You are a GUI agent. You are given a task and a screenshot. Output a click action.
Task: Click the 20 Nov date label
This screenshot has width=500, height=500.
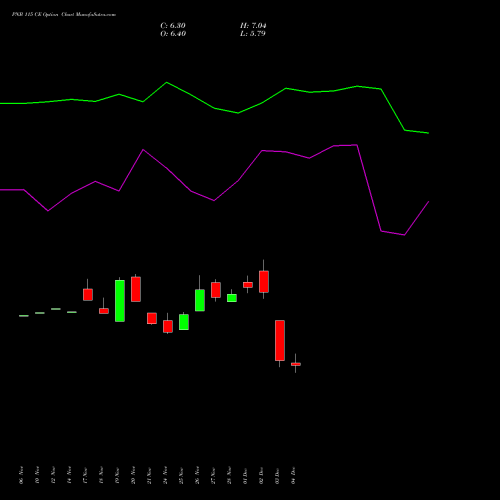click(133, 475)
